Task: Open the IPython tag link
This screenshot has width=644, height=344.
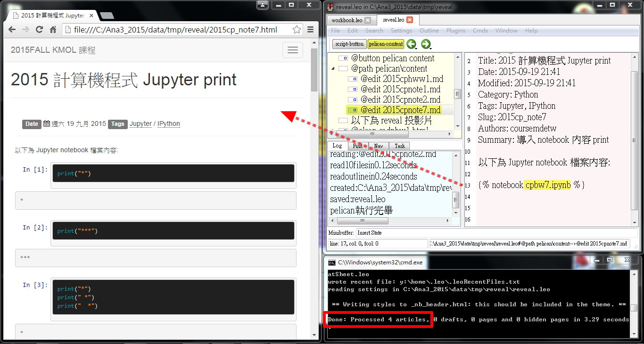Action: [x=169, y=124]
